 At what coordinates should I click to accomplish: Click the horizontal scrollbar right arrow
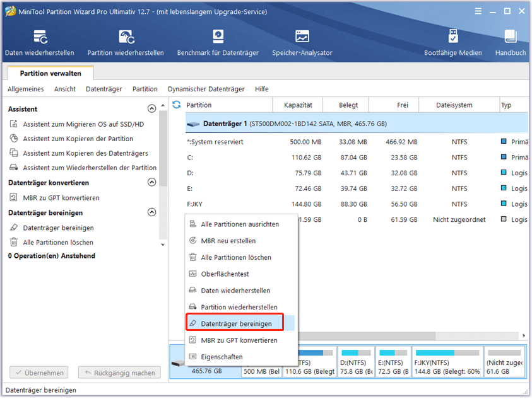524,335
